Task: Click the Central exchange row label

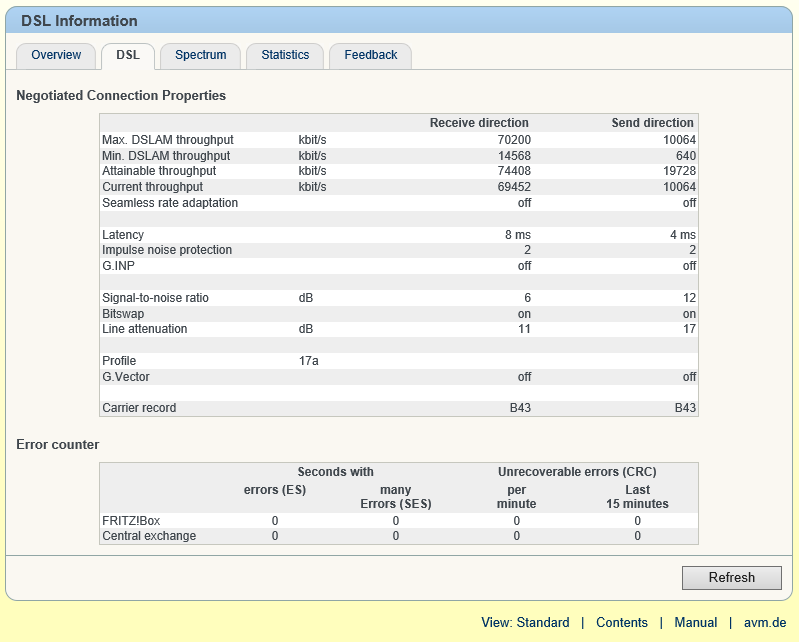Action: point(149,536)
